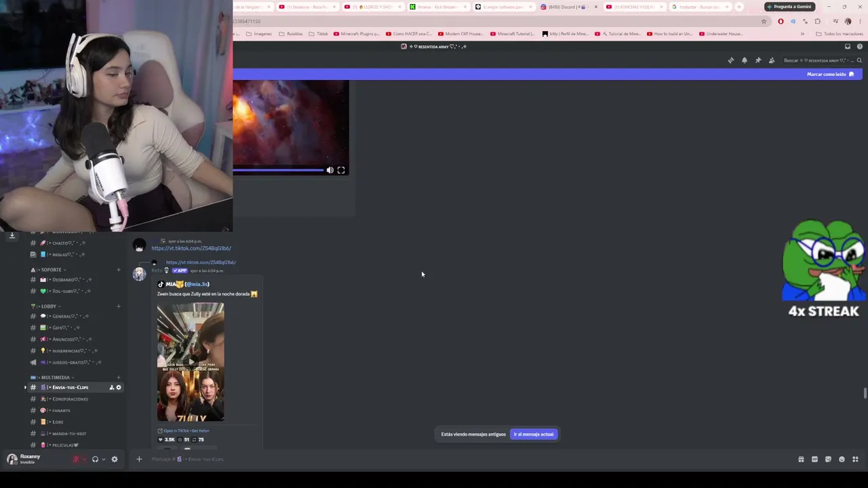The image size is (868, 488).
Task: Open notification settings bell icon
Action: click(745, 60)
